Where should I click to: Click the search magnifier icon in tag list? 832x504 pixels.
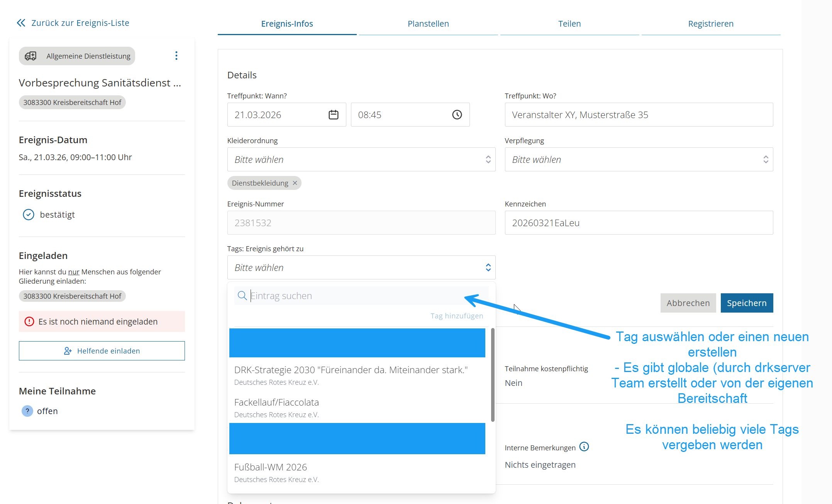point(242,296)
